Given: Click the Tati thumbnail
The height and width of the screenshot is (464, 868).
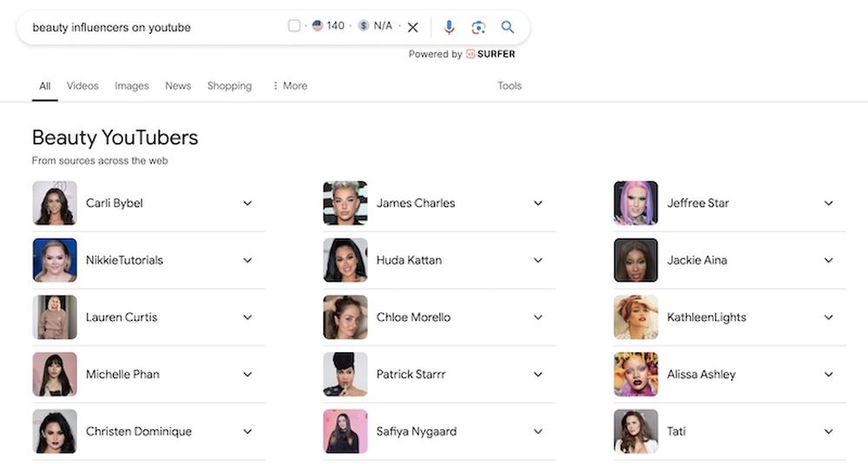Looking at the screenshot, I should point(636,431).
